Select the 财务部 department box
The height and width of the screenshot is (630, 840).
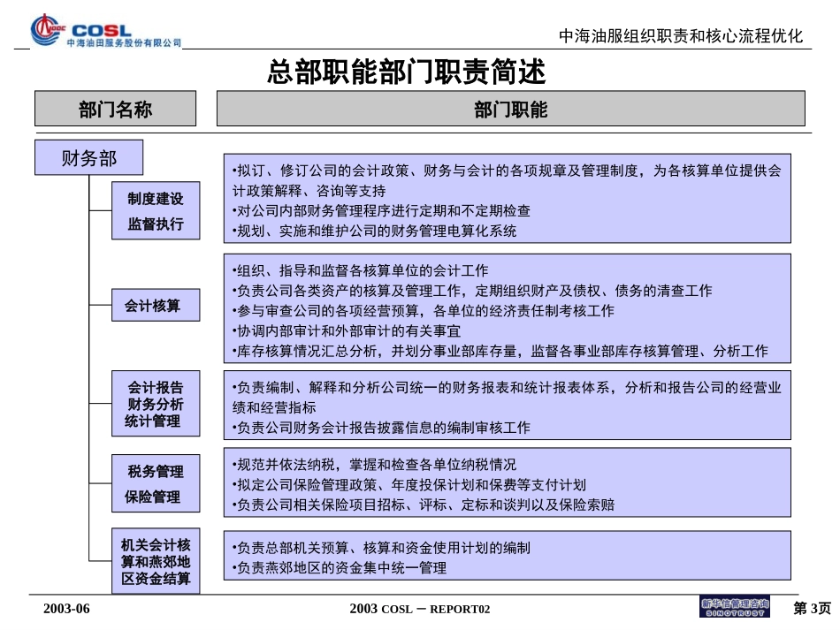point(89,157)
